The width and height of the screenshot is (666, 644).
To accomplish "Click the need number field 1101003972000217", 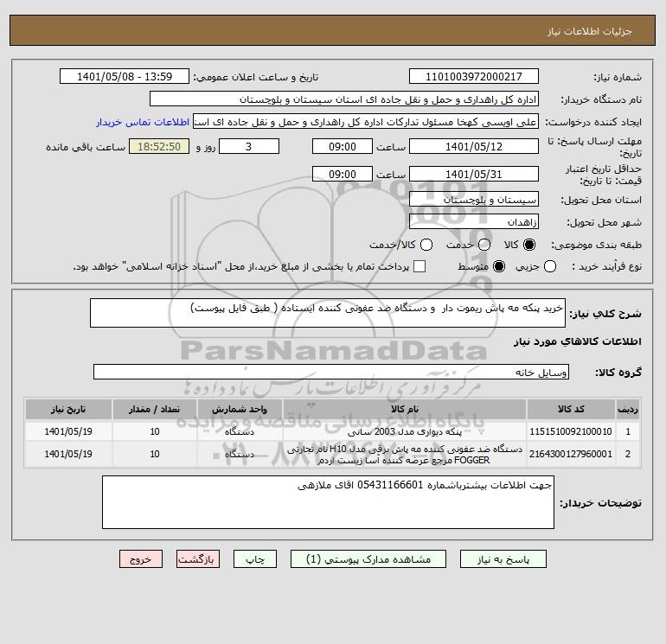I will pyautogui.click(x=474, y=76).
